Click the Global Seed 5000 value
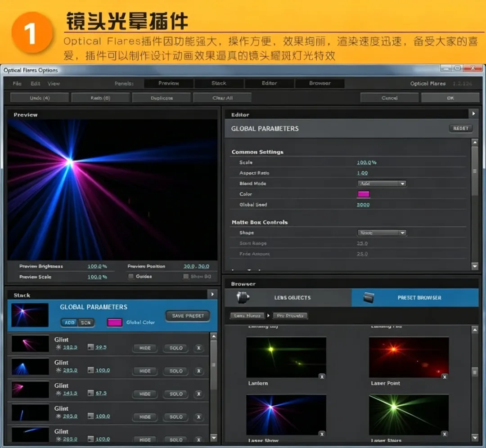The width and height of the screenshot is (486, 448). [x=363, y=205]
